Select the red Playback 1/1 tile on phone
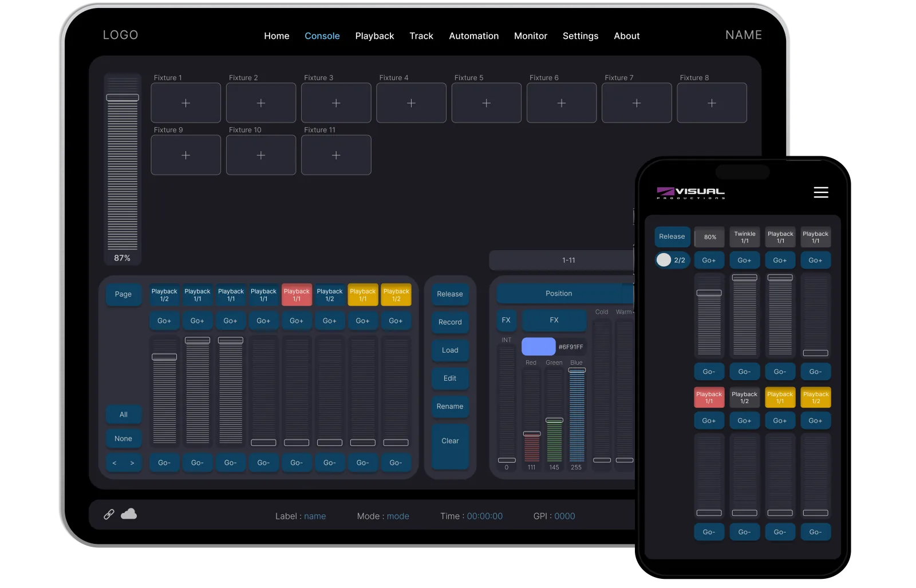This screenshot has height=588, width=916. (709, 397)
